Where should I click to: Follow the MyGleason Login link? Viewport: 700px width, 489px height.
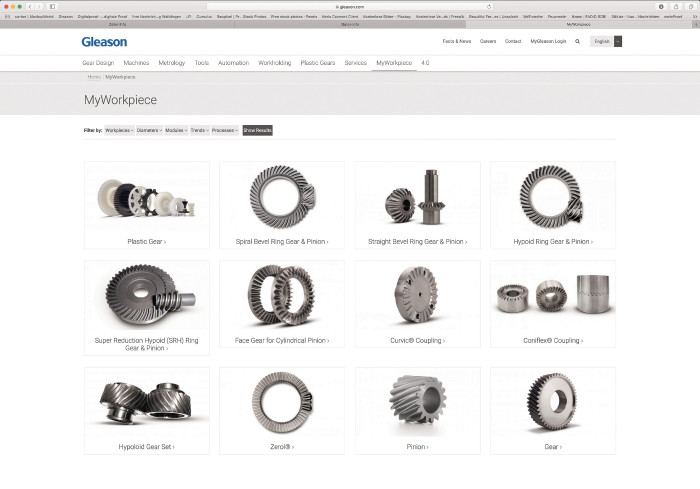(548, 42)
